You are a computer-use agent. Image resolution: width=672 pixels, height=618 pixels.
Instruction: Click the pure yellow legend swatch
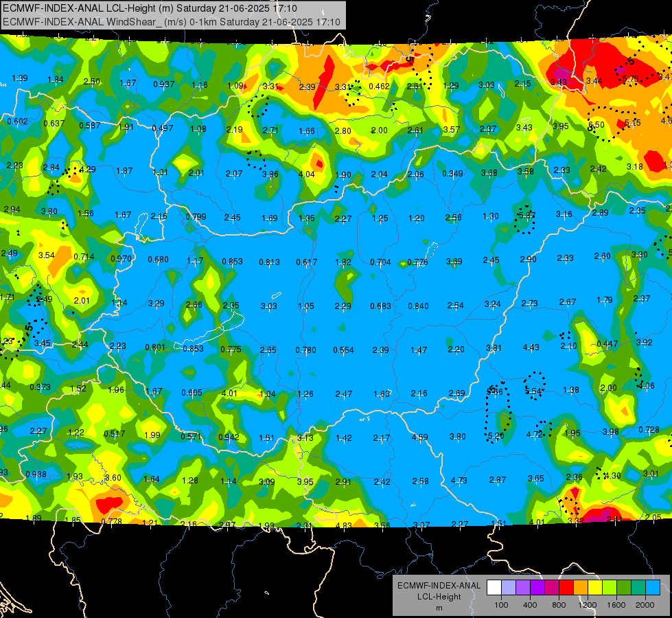click(595, 587)
